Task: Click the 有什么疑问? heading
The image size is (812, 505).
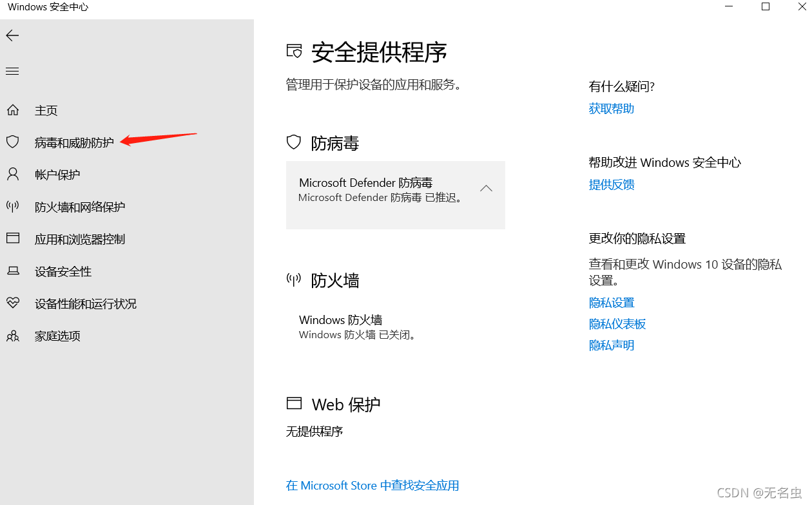Action: [622, 87]
